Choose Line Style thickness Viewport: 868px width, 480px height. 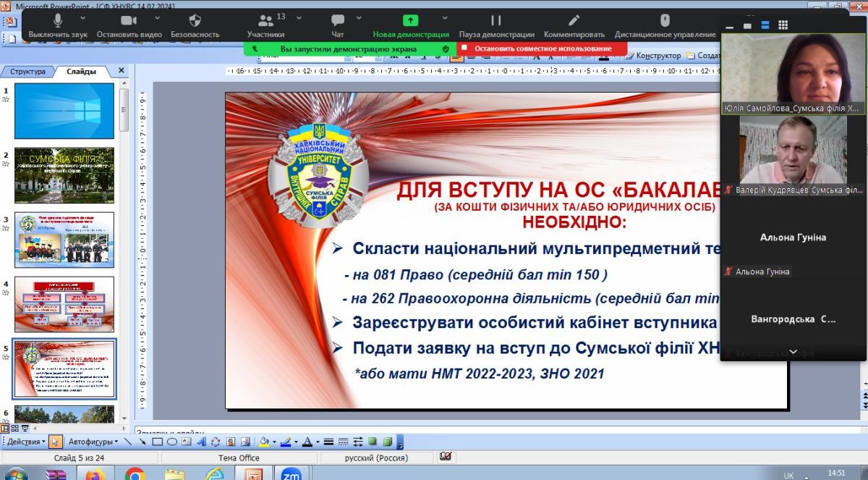[x=328, y=442]
